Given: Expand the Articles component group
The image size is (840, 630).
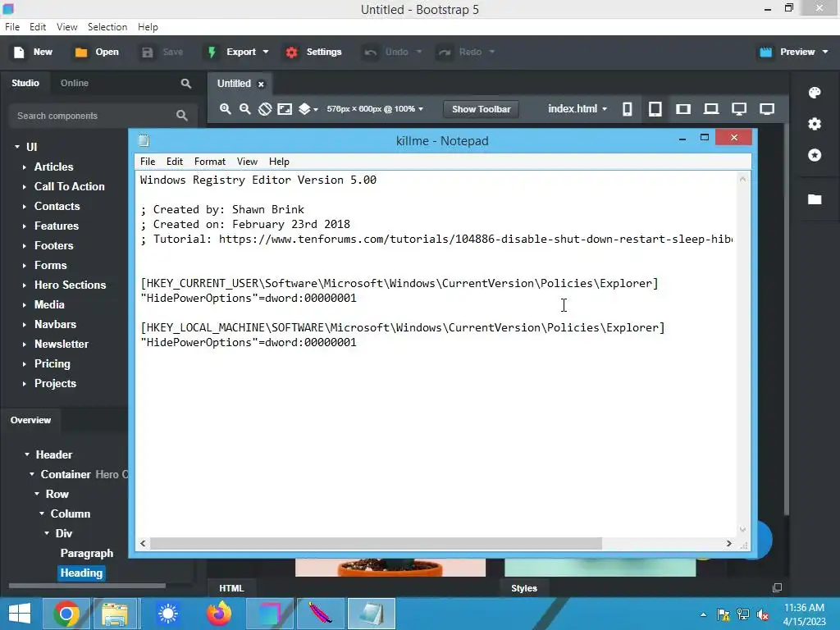Looking at the screenshot, I should coord(24,167).
